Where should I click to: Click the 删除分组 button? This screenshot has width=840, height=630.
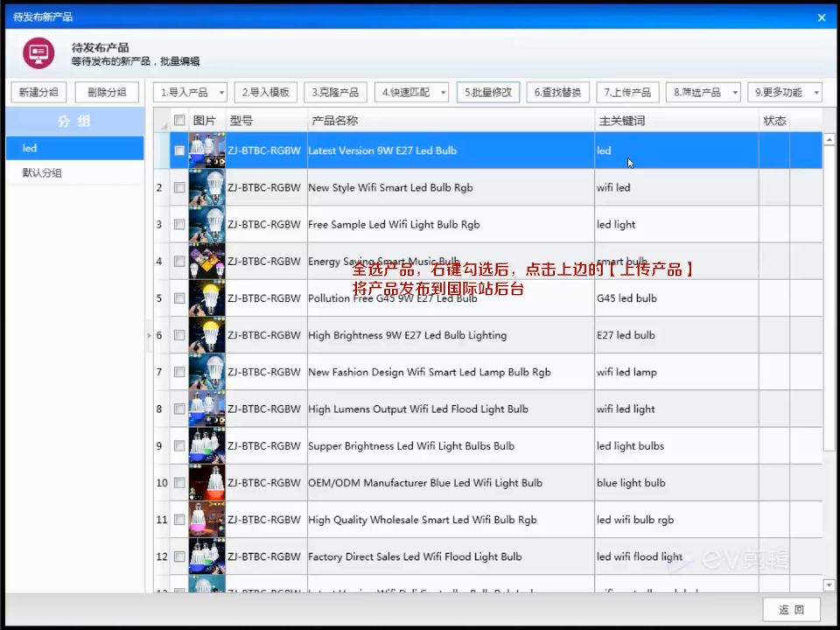tap(107, 92)
